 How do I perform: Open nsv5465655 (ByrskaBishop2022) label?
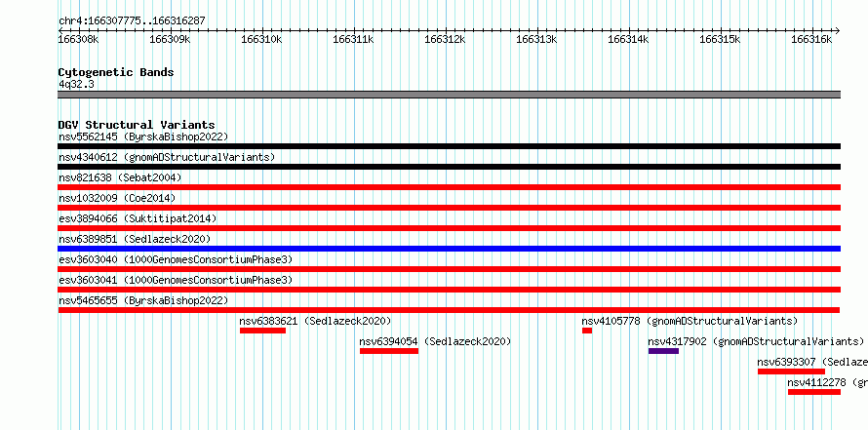tap(143, 300)
